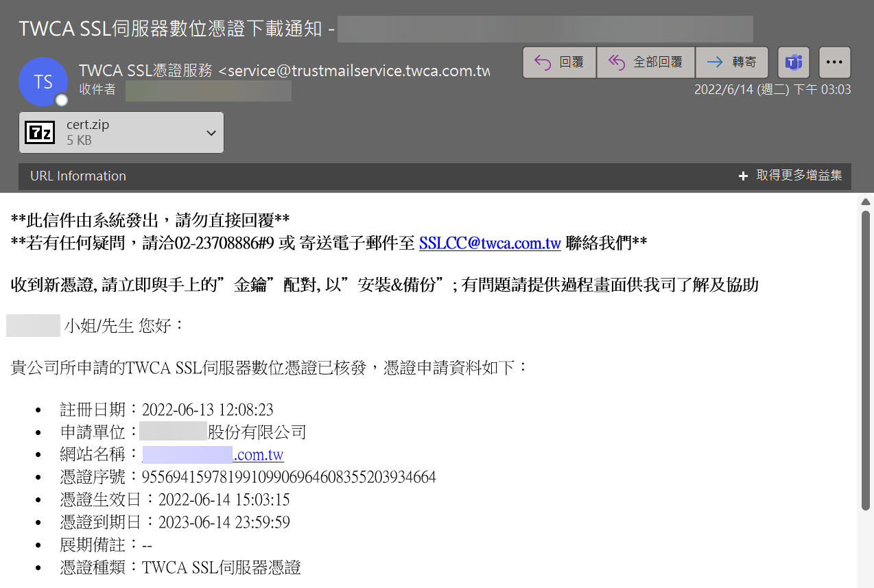Screen dimensions: 874x588
Task: Click the plus icon next to 取得更多增益集
Action: point(743,176)
